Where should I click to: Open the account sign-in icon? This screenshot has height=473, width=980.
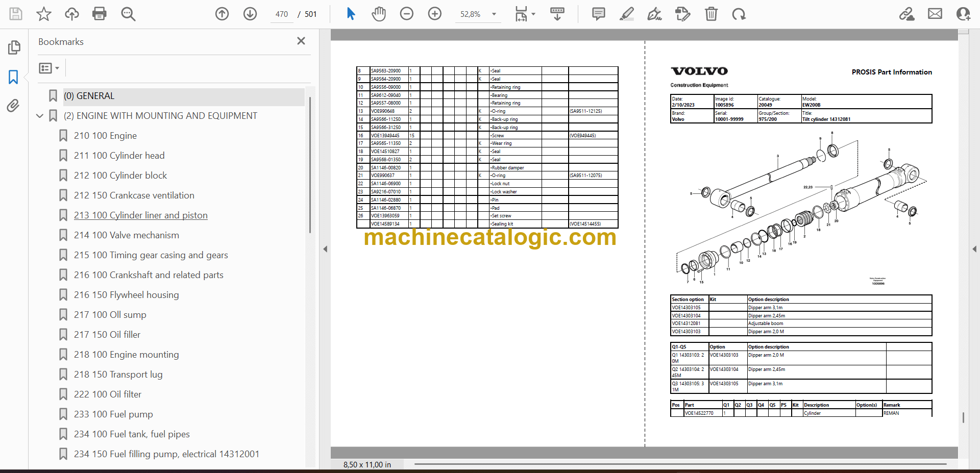coord(963,14)
